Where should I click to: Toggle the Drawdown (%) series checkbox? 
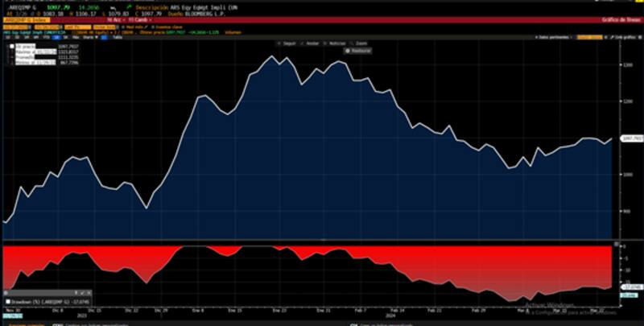coord(8,301)
